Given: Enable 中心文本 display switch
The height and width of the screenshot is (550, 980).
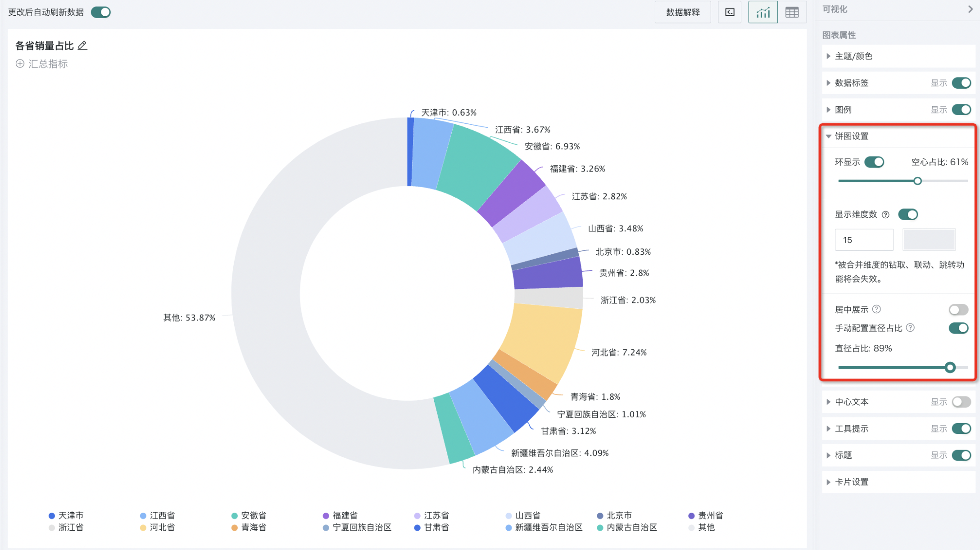Looking at the screenshot, I should coord(962,402).
